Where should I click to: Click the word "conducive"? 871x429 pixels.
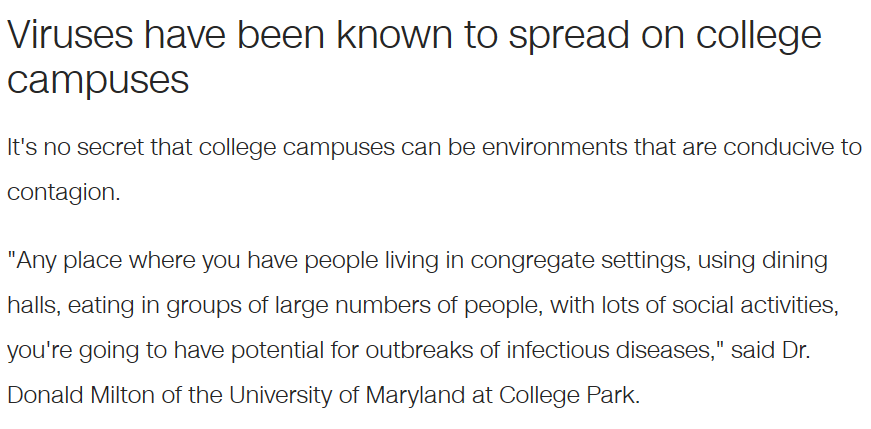(776, 147)
